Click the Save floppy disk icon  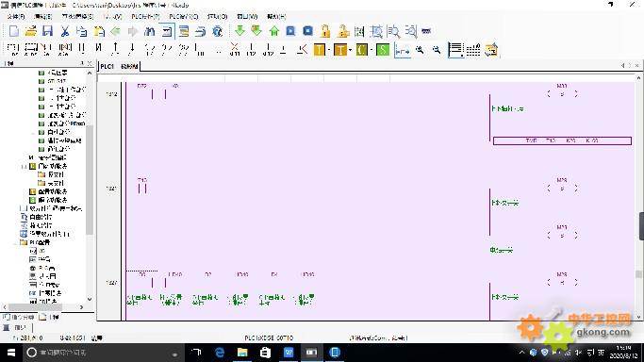pos(48,31)
